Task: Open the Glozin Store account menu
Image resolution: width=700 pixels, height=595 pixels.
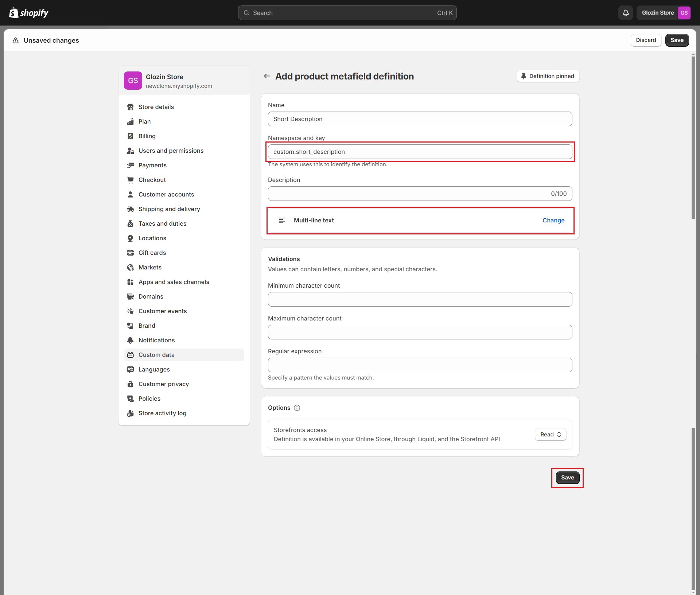Action: pos(657,13)
